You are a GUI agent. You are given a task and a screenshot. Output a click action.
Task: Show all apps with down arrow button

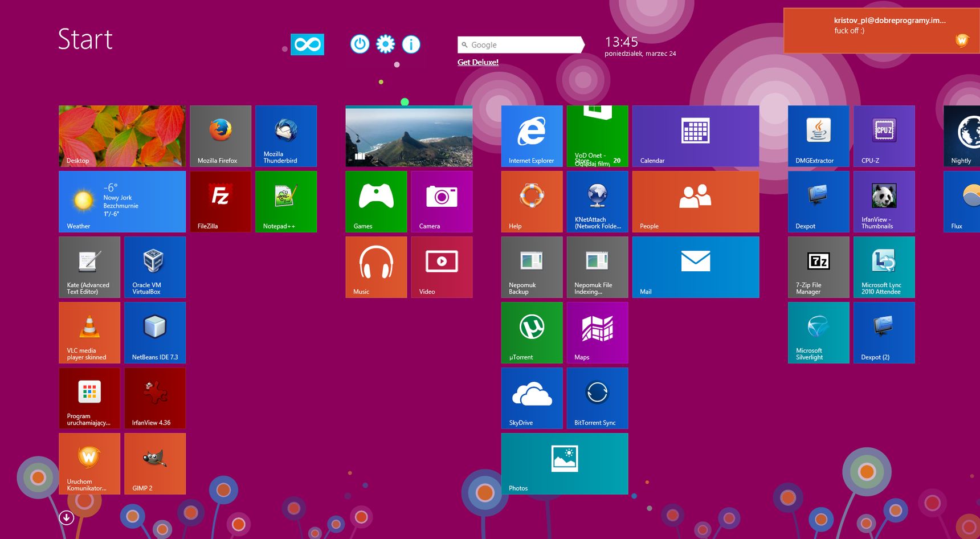pos(66,517)
